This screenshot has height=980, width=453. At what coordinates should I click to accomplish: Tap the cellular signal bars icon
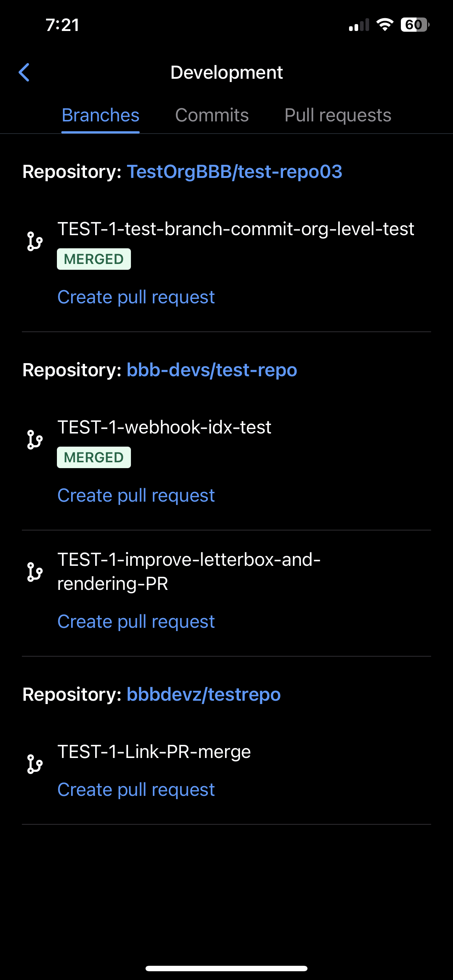[359, 25]
